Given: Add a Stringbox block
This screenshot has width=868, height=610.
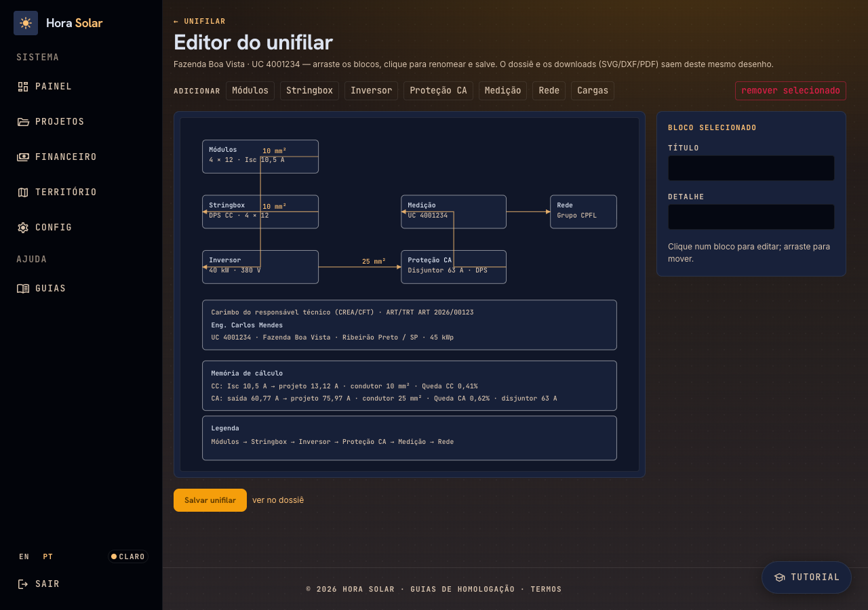Looking at the screenshot, I should coord(309,91).
